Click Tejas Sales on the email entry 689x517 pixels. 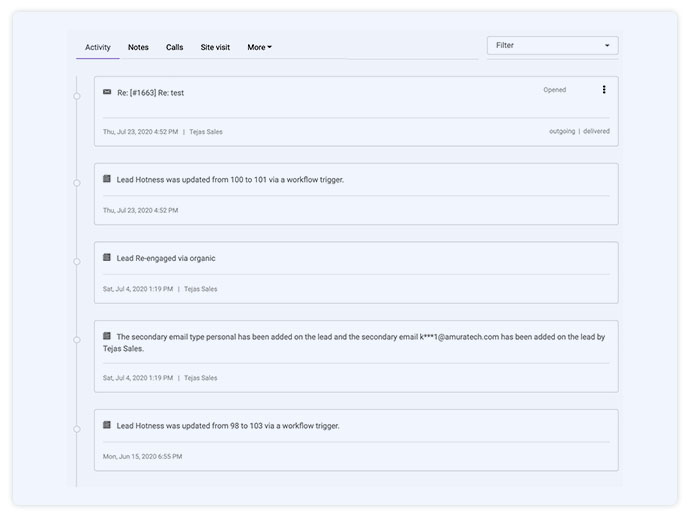point(206,132)
